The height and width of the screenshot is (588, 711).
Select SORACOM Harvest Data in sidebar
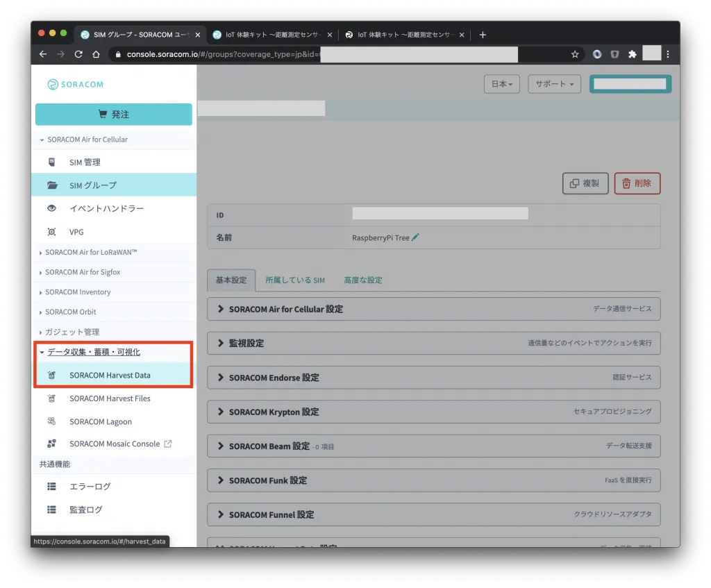(x=110, y=376)
